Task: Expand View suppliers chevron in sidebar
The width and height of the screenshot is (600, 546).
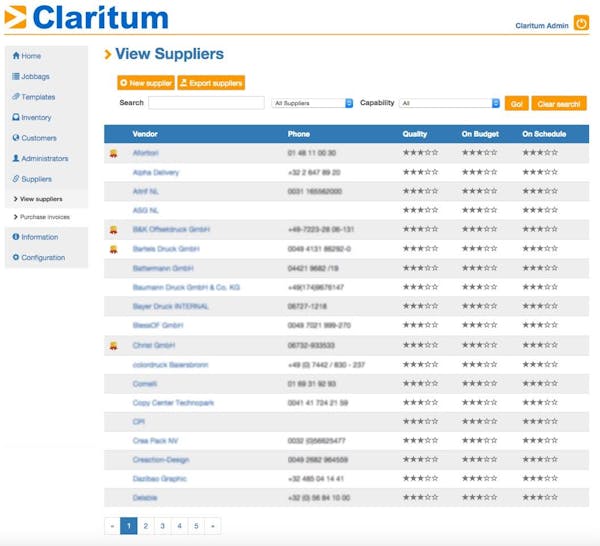Action: pyautogui.click(x=15, y=199)
